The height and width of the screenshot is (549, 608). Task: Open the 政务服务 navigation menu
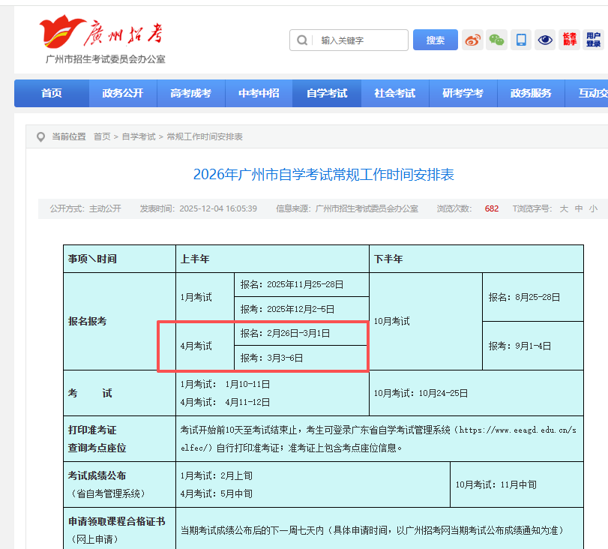[x=531, y=93]
